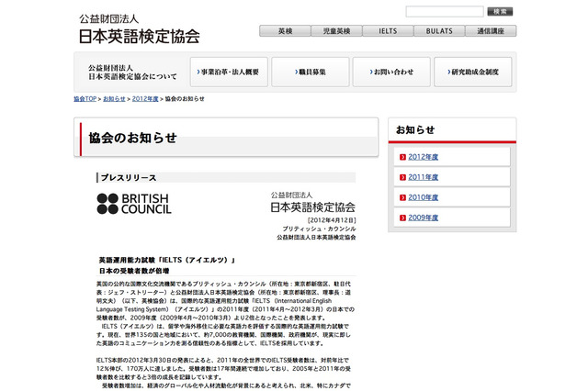Screen dimensions: 588x391
Task: Open the 2011年度 sidebar link
Action: coord(423,177)
